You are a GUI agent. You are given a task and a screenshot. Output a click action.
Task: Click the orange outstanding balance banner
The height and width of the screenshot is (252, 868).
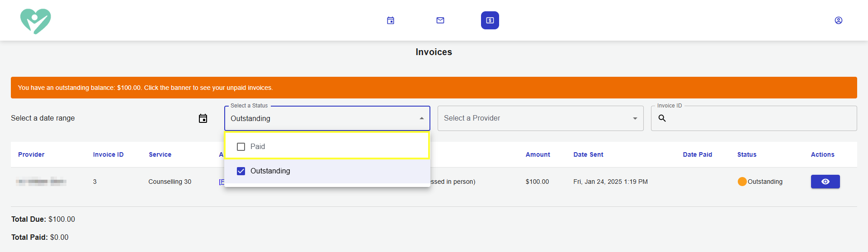(434, 88)
